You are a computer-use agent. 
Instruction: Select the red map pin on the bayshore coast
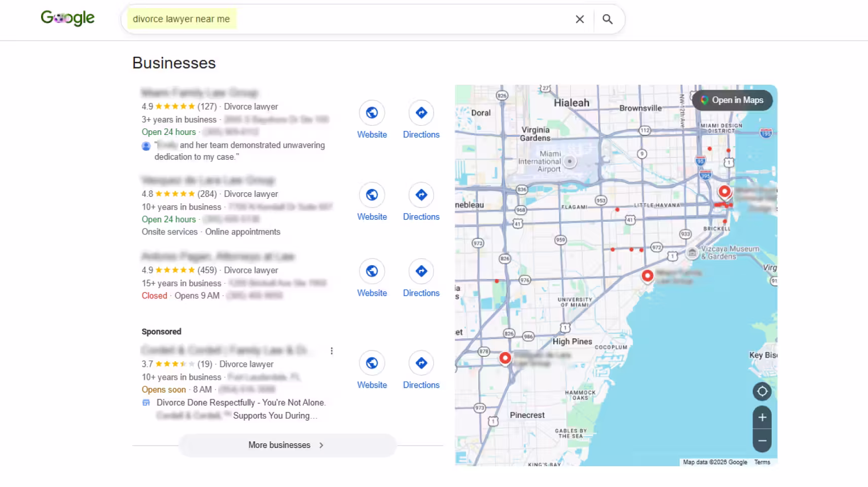pos(647,276)
